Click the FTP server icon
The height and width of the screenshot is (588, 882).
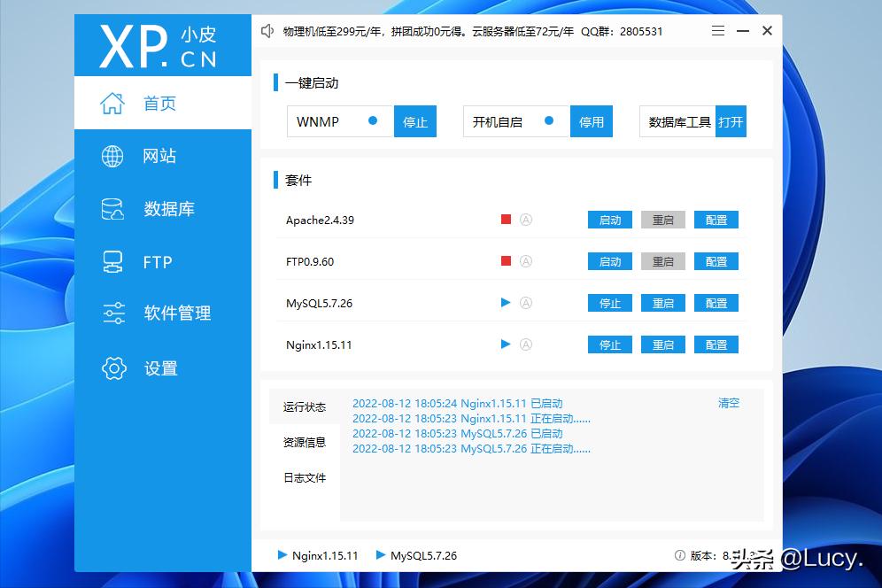tap(112, 261)
